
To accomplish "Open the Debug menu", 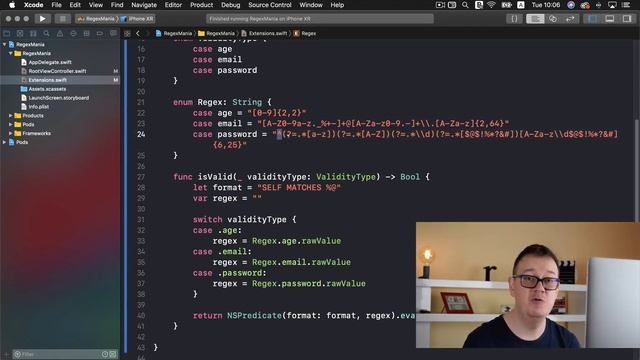I will [x=231, y=5].
